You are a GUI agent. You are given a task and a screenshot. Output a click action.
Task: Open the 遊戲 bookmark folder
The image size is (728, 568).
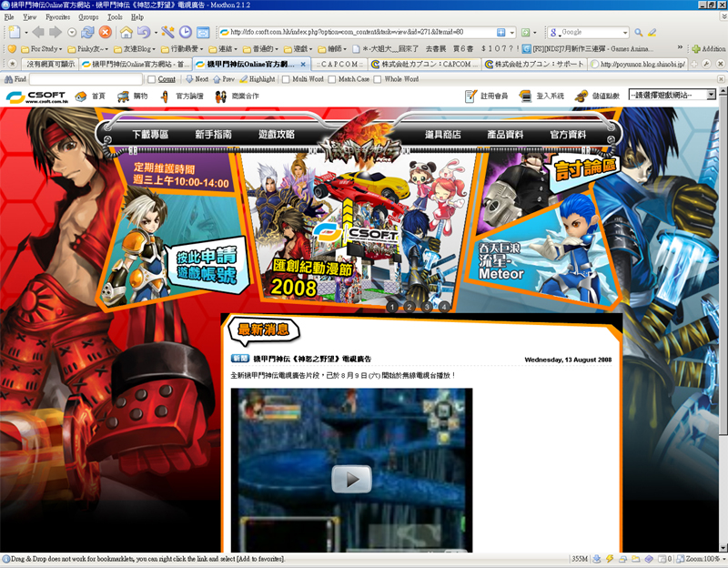pos(298,49)
